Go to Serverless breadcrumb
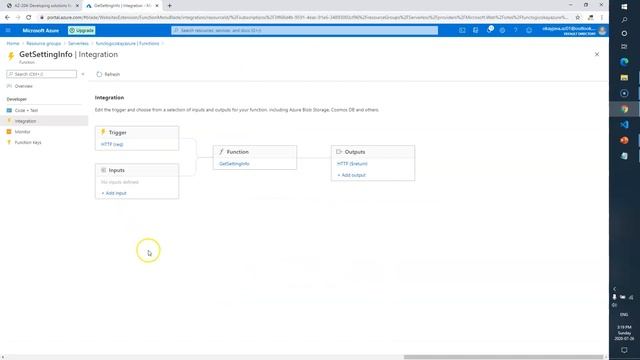This screenshot has height=360, width=640. [x=78, y=43]
